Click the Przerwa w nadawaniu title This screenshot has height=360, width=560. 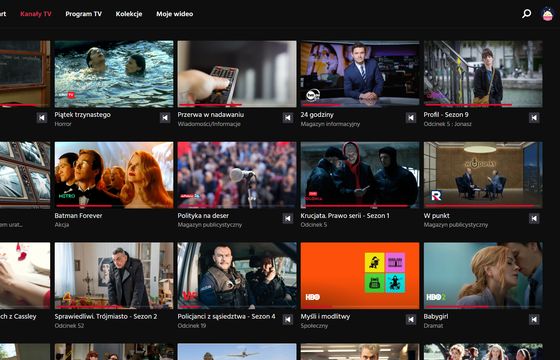tap(211, 115)
